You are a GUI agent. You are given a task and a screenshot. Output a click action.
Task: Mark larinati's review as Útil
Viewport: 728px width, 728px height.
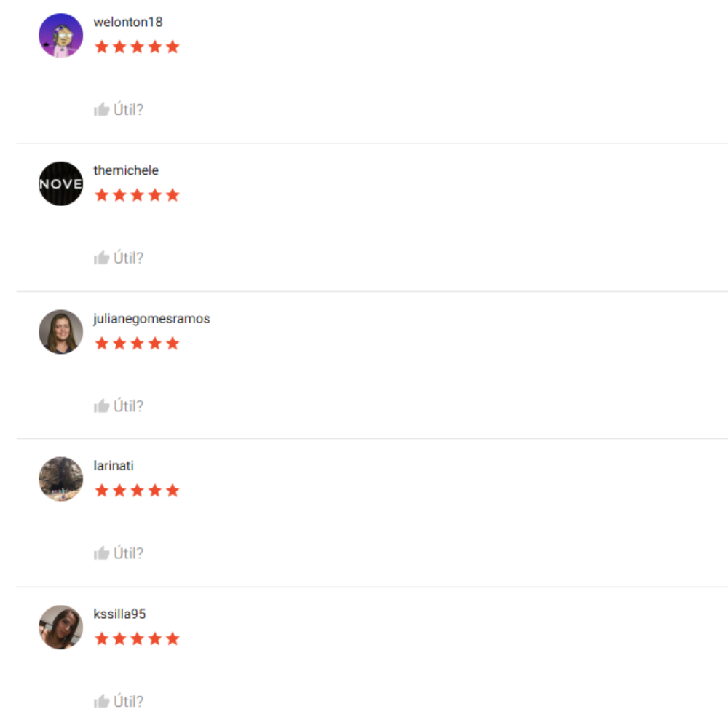tap(119, 553)
